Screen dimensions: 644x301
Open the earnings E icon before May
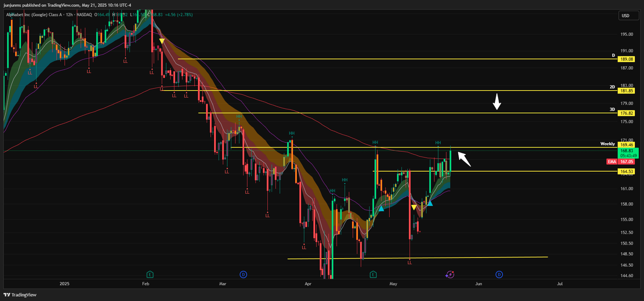[x=373, y=274]
